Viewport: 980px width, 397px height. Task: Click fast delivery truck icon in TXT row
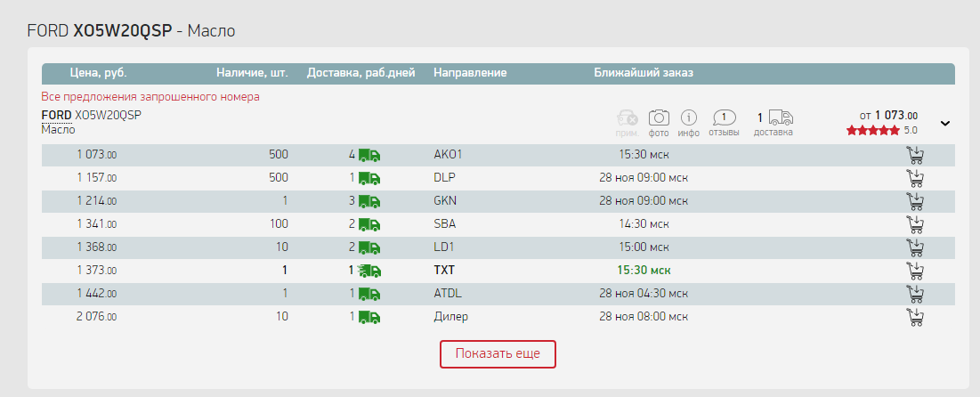pyautogui.click(x=369, y=271)
